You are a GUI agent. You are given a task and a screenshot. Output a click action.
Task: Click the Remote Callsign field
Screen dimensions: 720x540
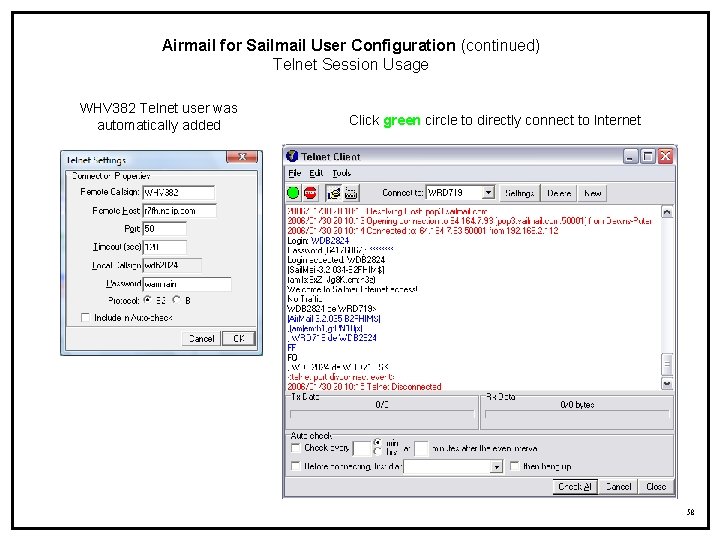click(x=179, y=192)
